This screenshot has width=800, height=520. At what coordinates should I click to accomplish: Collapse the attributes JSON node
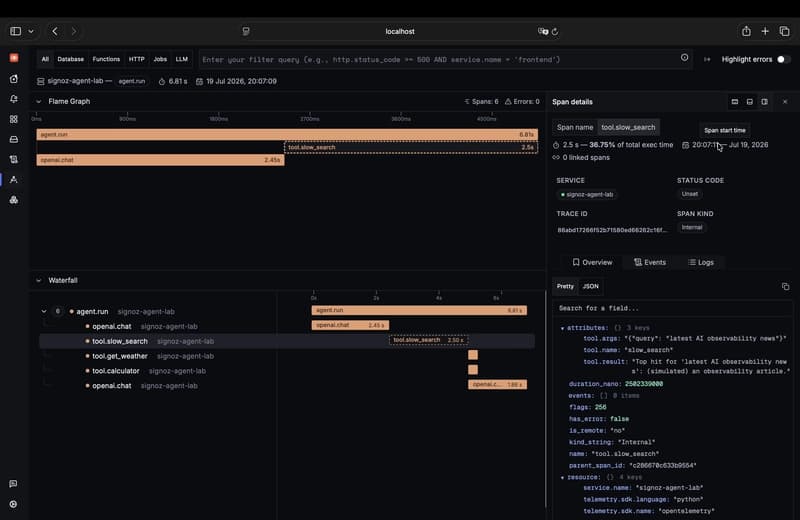(562, 328)
